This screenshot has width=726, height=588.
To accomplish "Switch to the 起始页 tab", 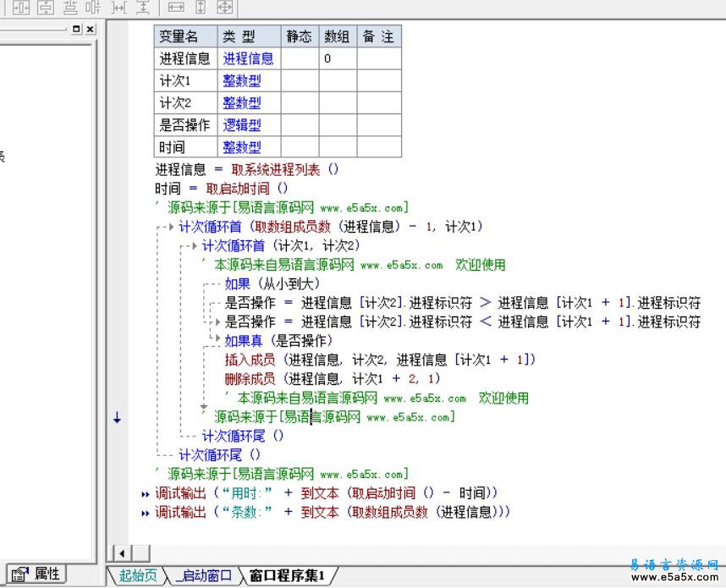I will tap(138, 575).
